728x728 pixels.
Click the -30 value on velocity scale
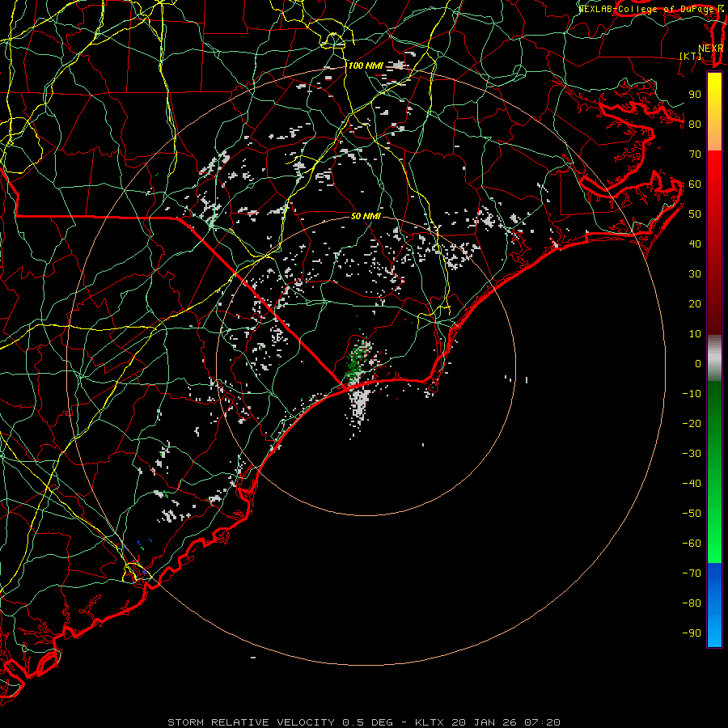tap(692, 454)
